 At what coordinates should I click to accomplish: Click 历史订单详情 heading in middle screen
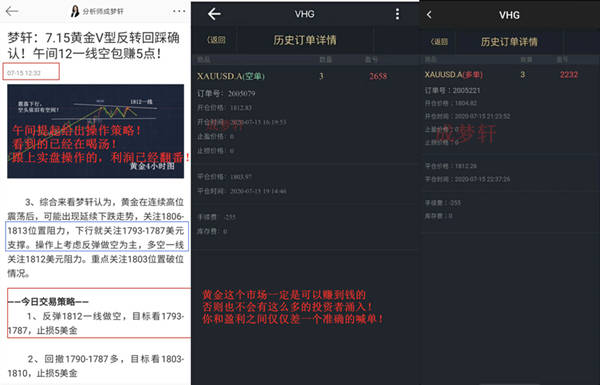tap(305, 40)
